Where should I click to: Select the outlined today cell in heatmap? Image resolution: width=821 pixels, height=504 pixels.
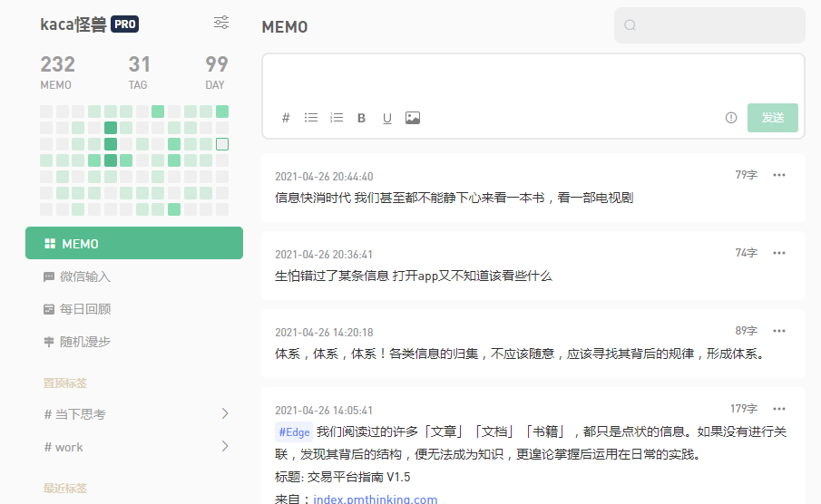coord(222,144)
